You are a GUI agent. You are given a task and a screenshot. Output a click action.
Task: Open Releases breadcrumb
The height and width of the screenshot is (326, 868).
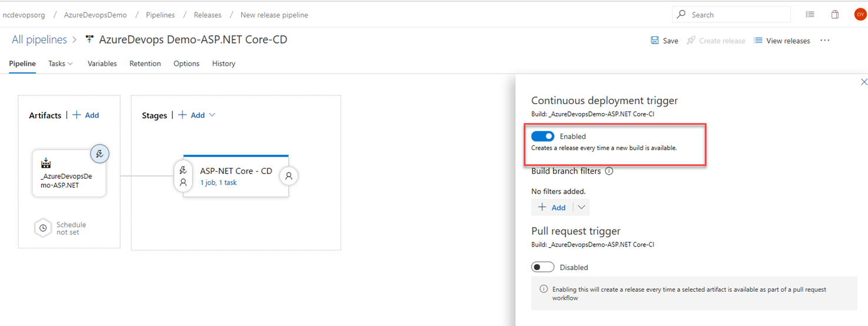coord(208,15)
